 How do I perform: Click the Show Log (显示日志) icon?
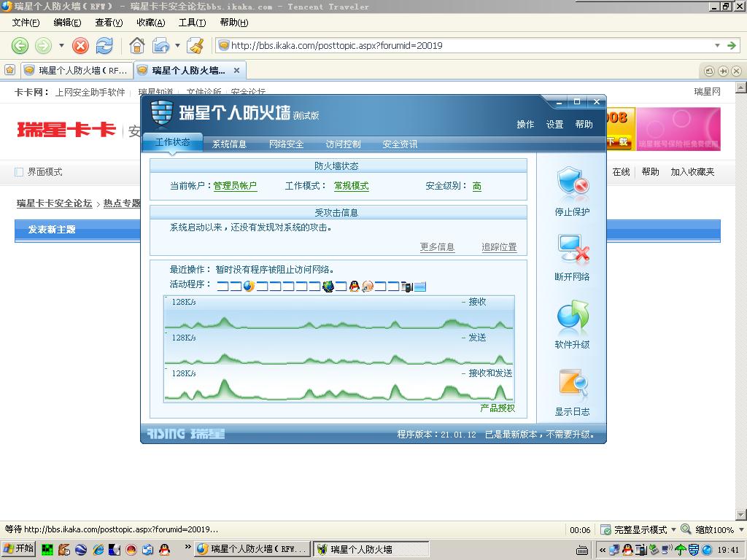tap(573, 384)
